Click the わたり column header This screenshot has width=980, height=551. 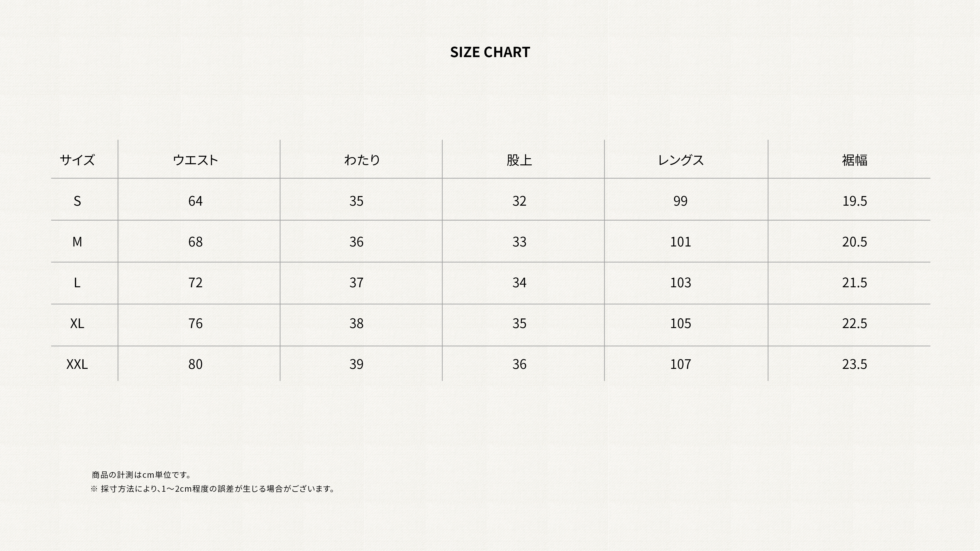click(361, 160)
